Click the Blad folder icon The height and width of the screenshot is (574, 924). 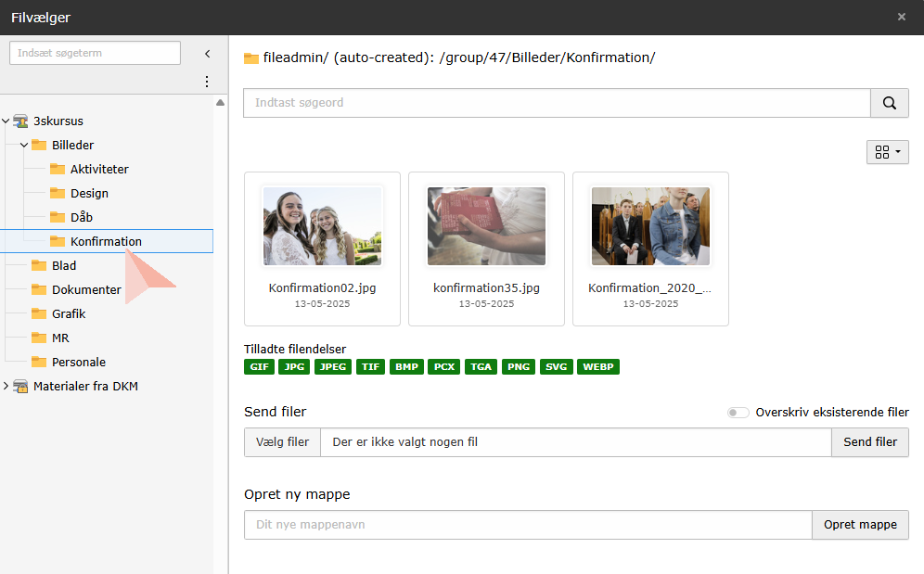pyautogui.click(x=39, y=266)
